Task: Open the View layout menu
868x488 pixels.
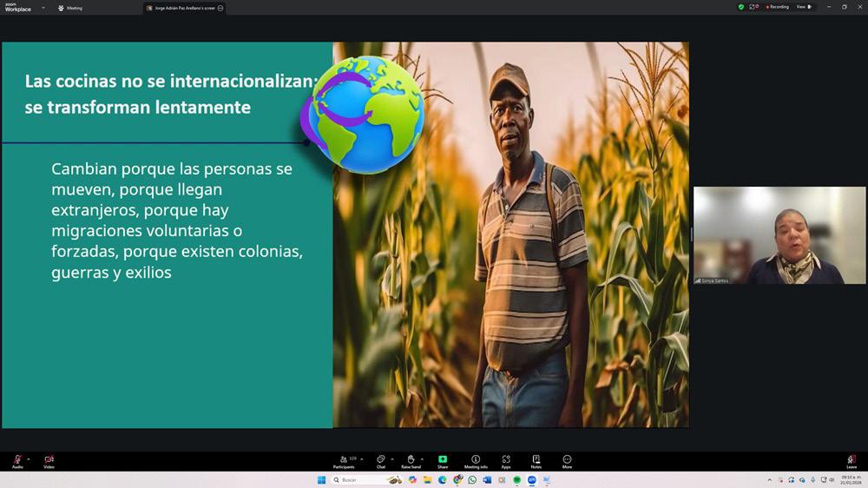Action: click(x=804, y=7)
